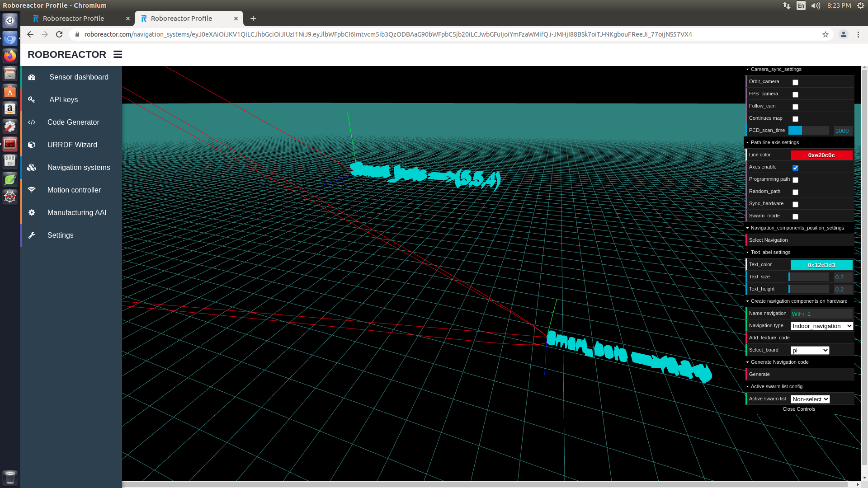
Task: Open API keys page from sidebar
Action: [71, 100]
